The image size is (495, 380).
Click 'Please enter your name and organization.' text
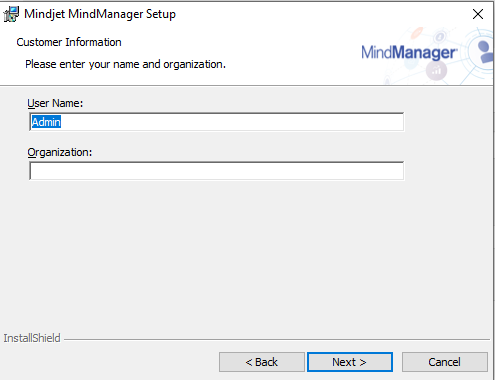(125, 64)
